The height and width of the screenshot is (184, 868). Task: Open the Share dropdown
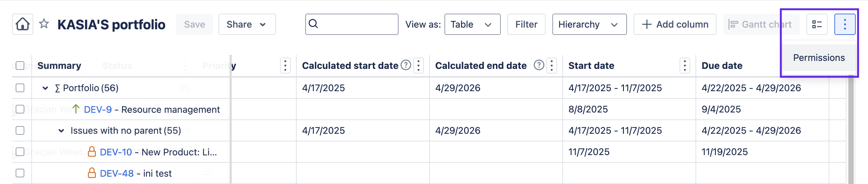click(x=247, y=24)
